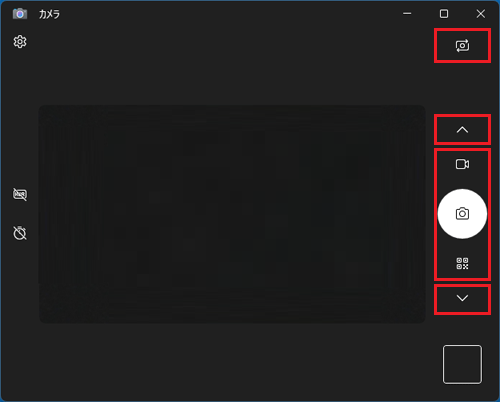Click the camera preview area to focus

pos(232,214)
